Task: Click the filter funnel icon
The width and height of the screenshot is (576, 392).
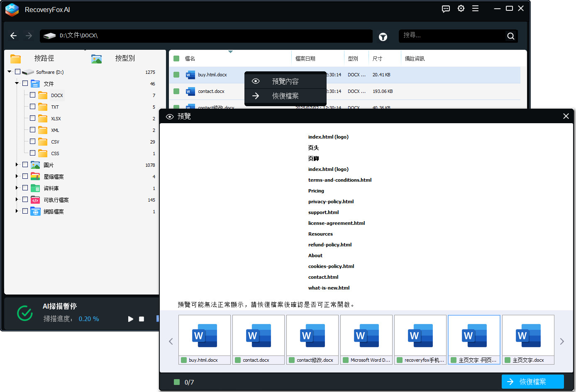Action: [x=383, y=37]
